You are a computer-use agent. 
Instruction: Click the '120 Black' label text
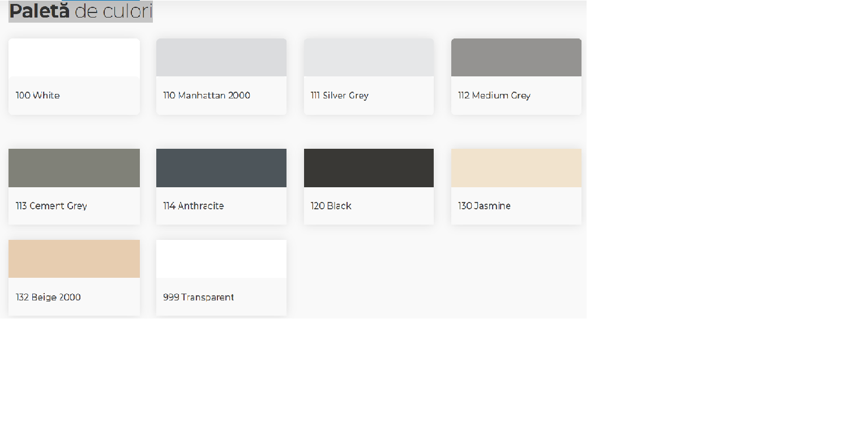(331, 206)
